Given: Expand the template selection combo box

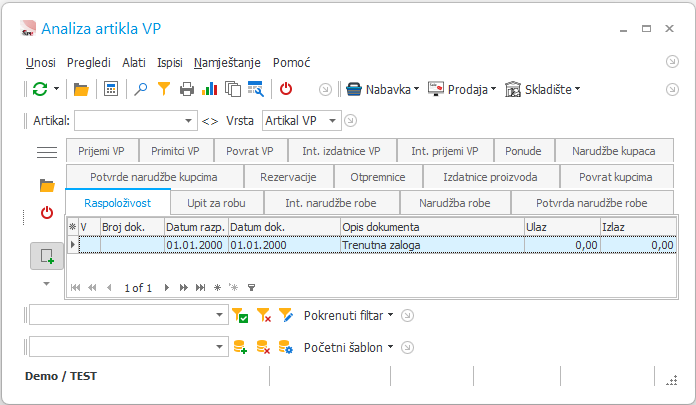Looking at the screenshot, I should tap(219, 347).
